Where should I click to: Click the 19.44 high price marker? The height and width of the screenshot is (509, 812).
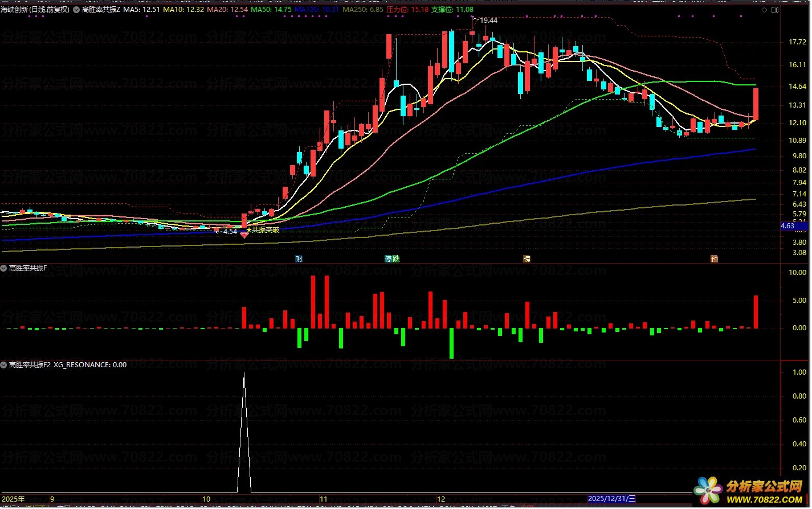click(x=488, y=20)
